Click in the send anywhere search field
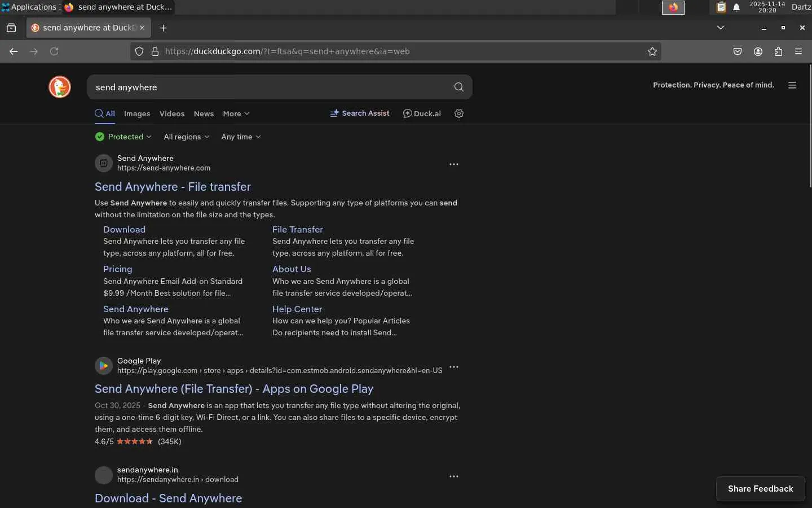Image resolution: width=812 pixels, height=508 pixels. pyautogui.click(x=271, y=87)
